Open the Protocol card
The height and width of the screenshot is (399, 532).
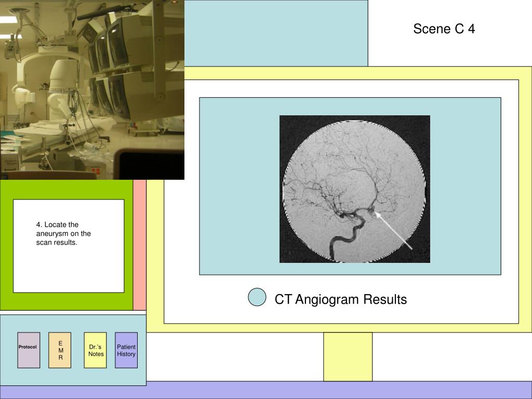[29, 350]
